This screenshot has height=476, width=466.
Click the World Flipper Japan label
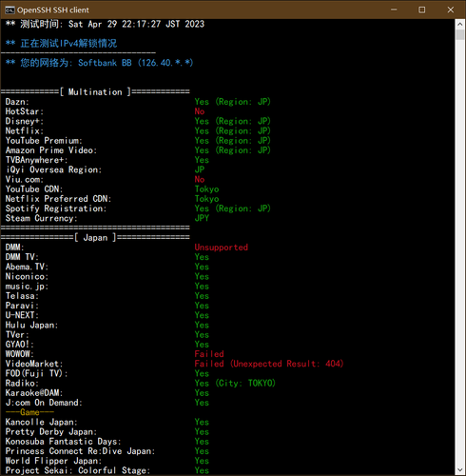(53, 461)
